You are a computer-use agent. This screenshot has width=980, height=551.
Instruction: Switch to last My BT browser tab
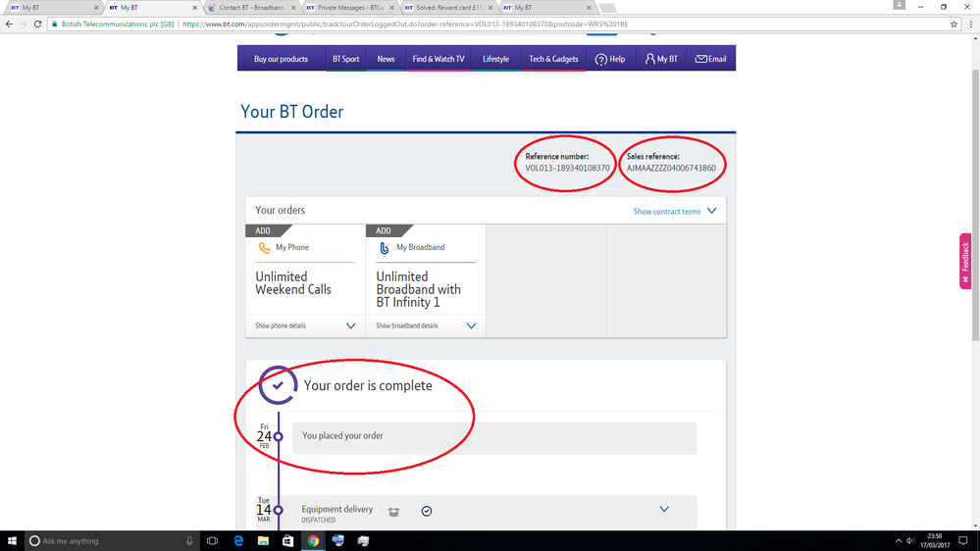546,8
